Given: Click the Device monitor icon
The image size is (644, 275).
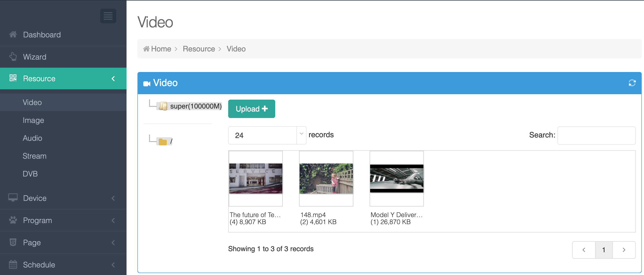Looking at the screenshot, I should 13,198.
